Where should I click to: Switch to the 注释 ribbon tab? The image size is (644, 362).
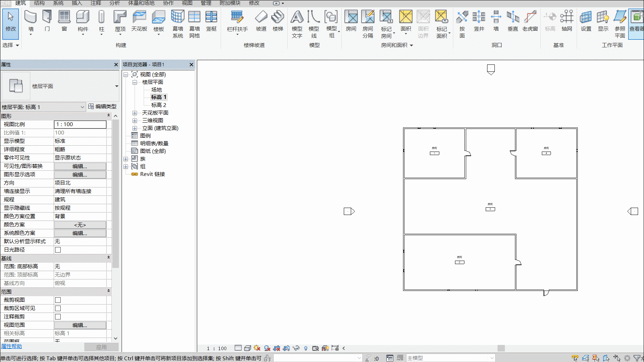(x=96, y=3)
